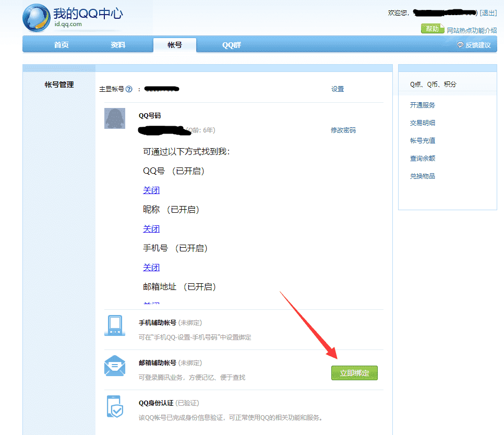This screenshot has width=504, height=435.
Task: Click the 修改密码 link
Action: (x=343, y=130)
